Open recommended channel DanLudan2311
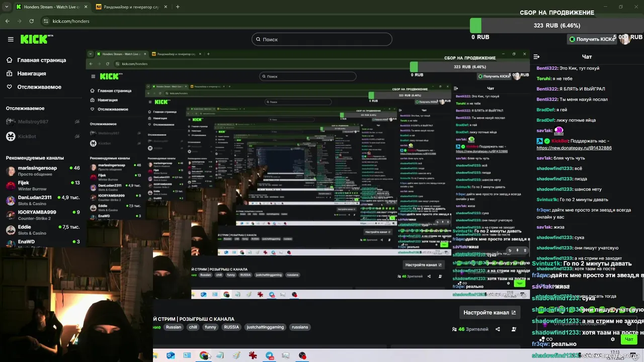The height and width of the screenshot is (362, 644). coord(43,200)
